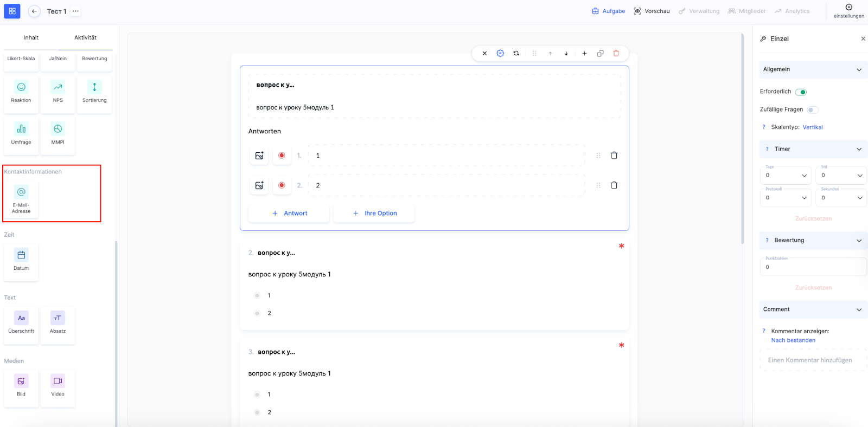The height and width of the screenshot is (427, 868).
Task: Click the + Antwort button
Action: click(x=289, y=214)
